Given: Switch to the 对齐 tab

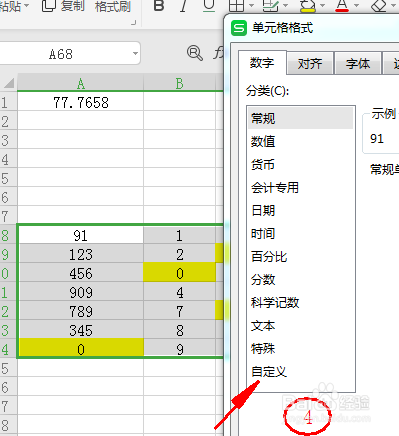Looking at the screenshot, I should pos(310,63).
